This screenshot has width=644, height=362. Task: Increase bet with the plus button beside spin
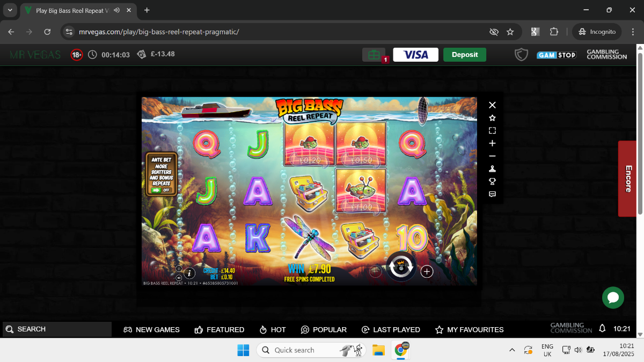pyautogui.click(x=427, y=271)
